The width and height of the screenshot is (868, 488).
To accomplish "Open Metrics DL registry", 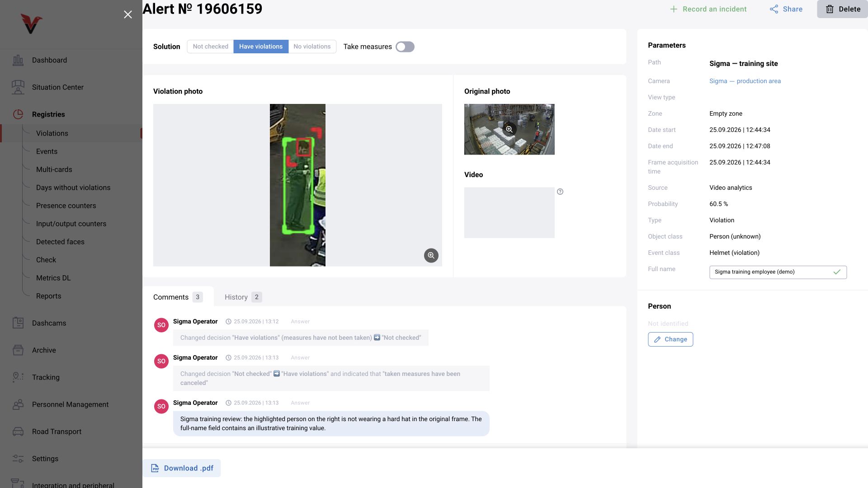I will (53, 278).
